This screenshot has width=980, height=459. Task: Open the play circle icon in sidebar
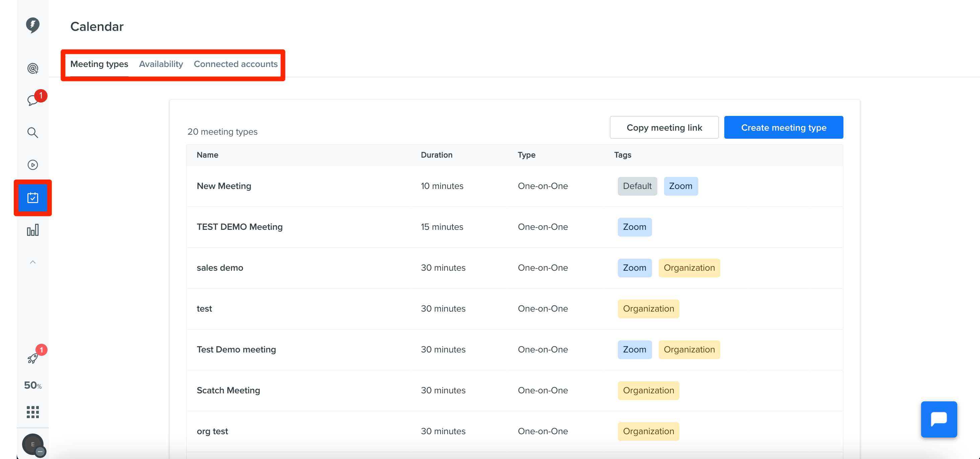coord(33,165)
